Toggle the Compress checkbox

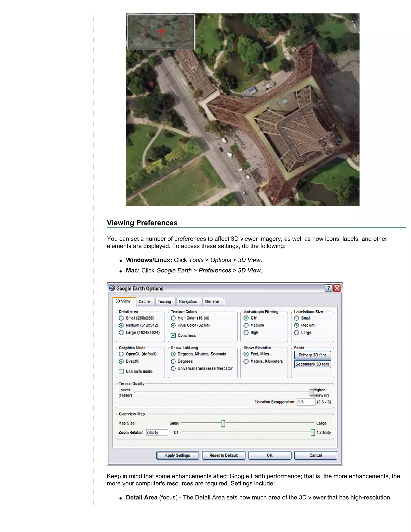(173, 335)
